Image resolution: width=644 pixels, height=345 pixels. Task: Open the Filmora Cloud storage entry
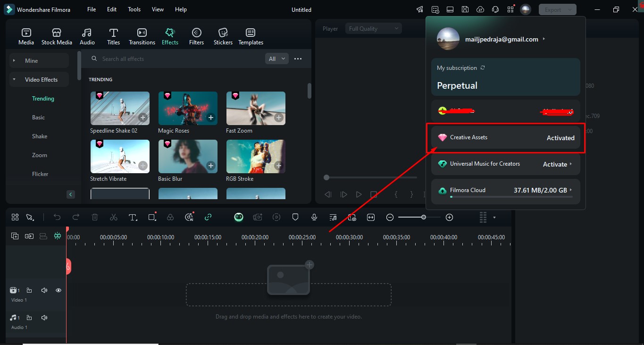[505, 191]
